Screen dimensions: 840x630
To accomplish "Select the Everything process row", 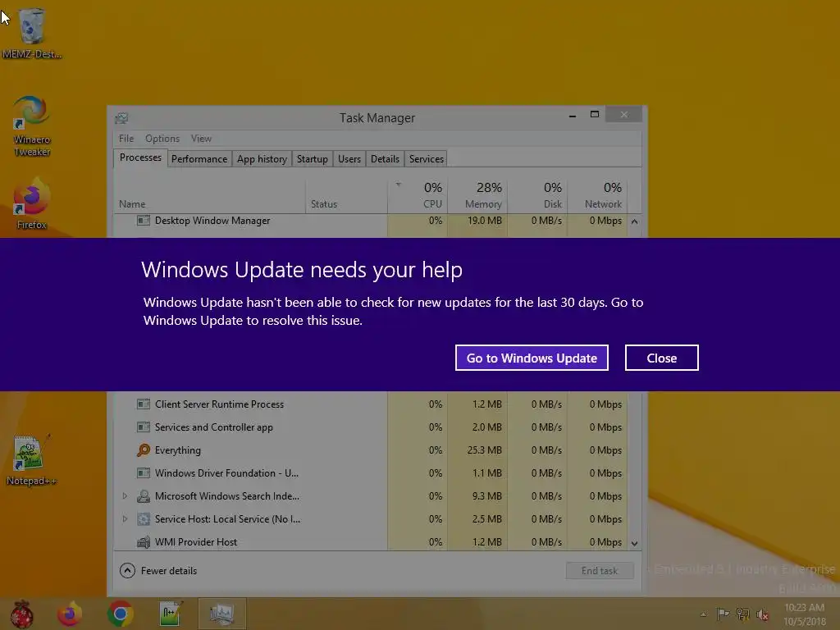I will coord(371,450).
